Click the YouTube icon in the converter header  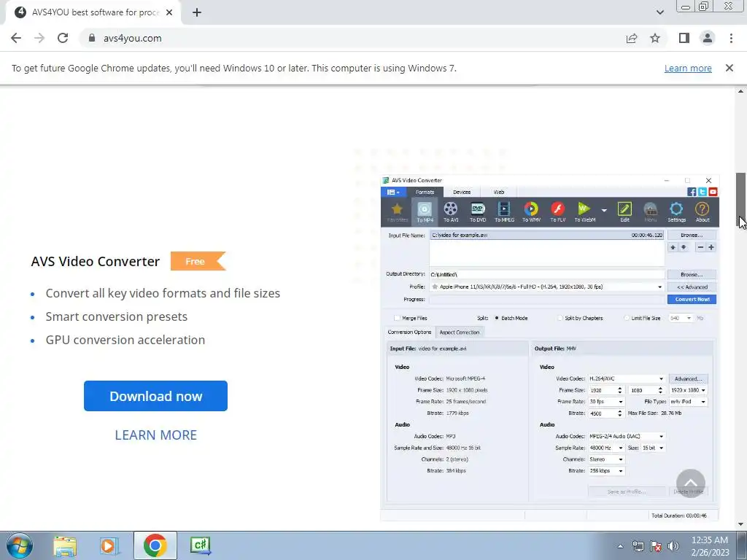click(x=713, y=192)
